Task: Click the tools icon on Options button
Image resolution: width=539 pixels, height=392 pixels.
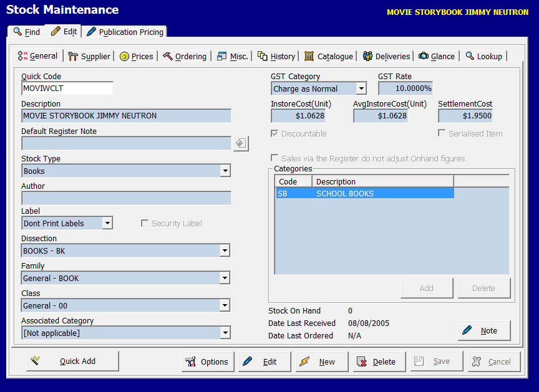Action: [190, 361]
